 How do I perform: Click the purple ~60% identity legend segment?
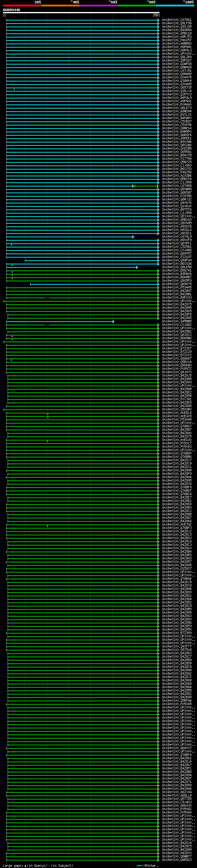tap(99, 6)
